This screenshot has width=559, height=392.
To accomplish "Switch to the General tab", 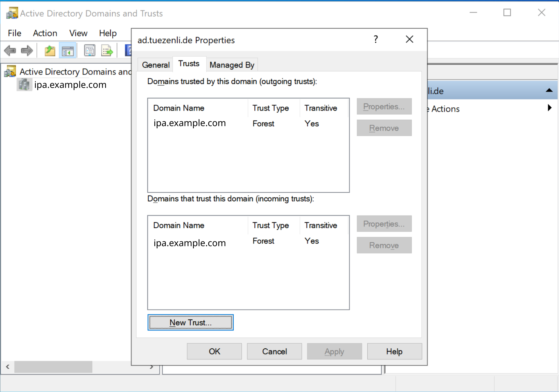I will click(156, 65).
